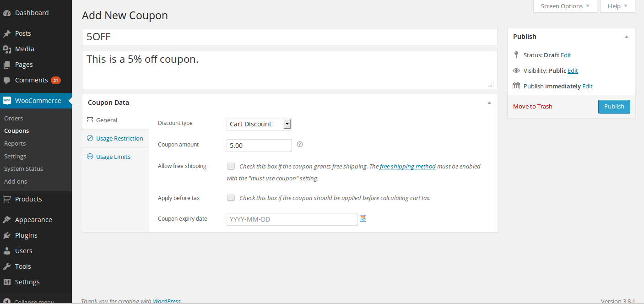This screenshot has width=644, height=304.
Task: Open the Orders submenu item
Action: pos(14,118)
